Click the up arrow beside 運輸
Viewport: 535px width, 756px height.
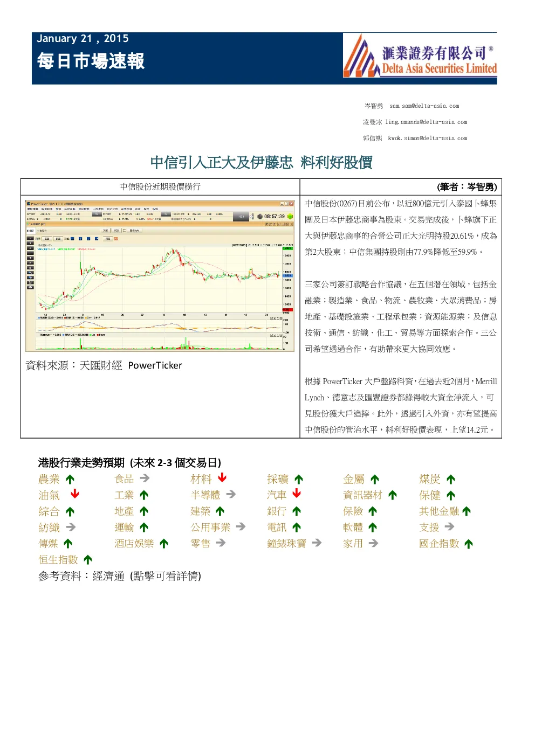pos(144,528)
